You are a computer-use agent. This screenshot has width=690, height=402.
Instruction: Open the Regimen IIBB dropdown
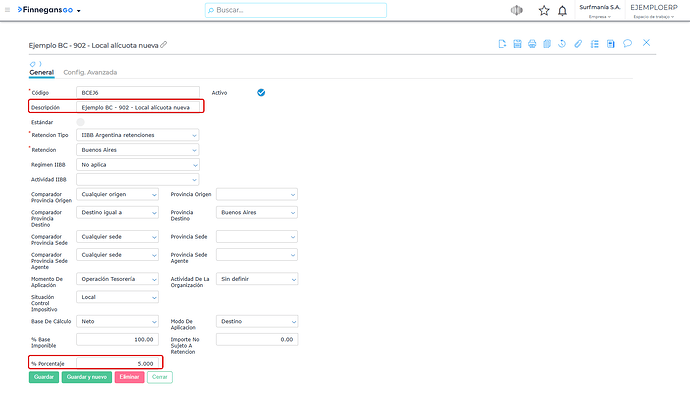137,165
